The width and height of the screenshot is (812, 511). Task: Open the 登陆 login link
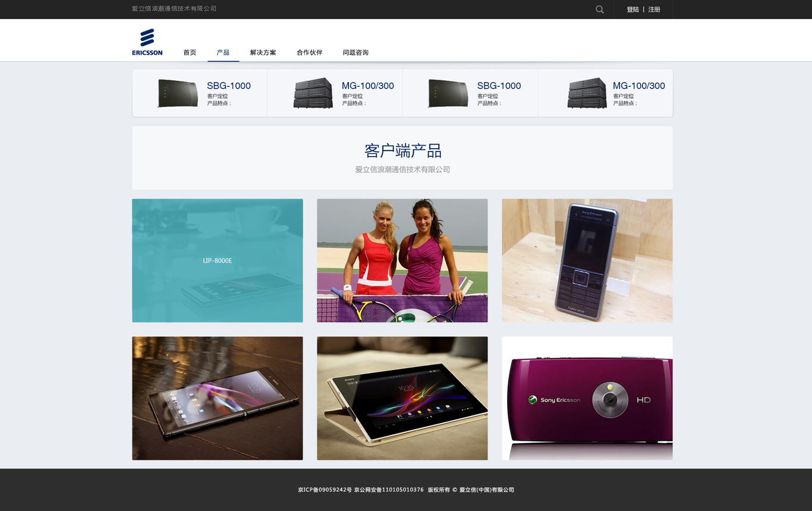632,10
